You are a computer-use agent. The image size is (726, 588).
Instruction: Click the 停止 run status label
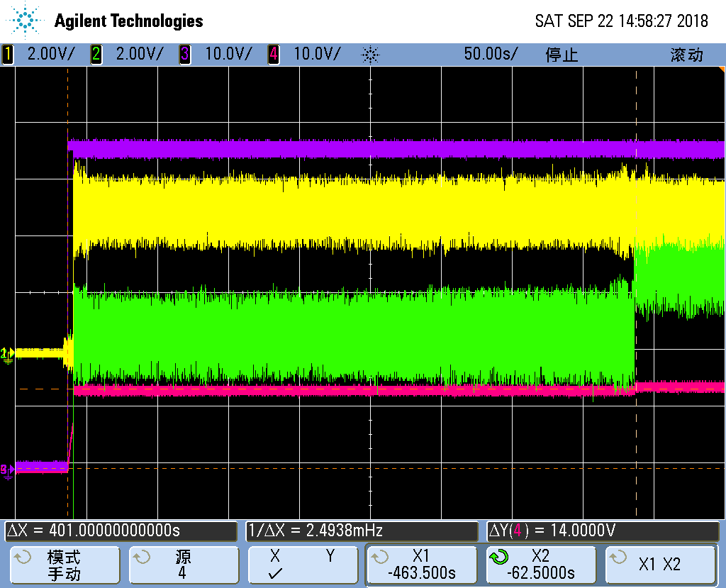click(562, 55)
